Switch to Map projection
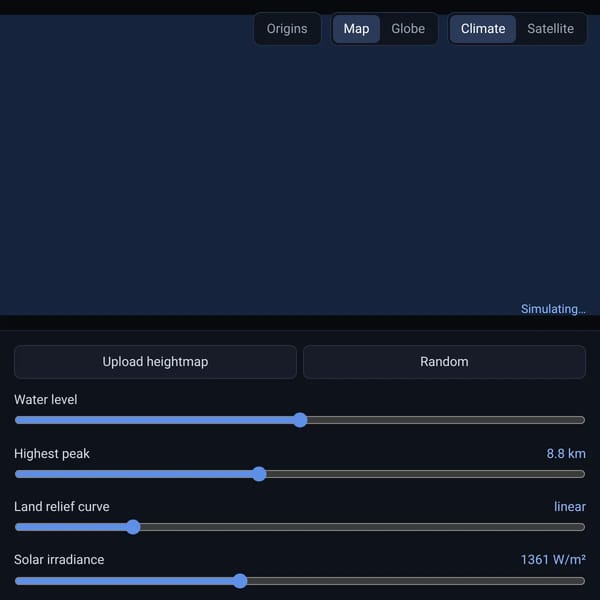 tap(356, 29)
